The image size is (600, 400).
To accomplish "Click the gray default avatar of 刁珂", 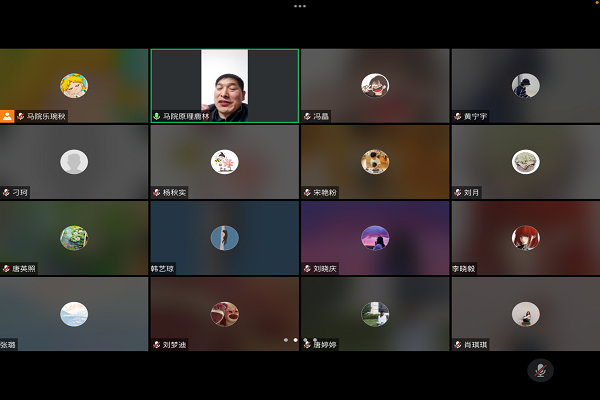I will (74, 161).
